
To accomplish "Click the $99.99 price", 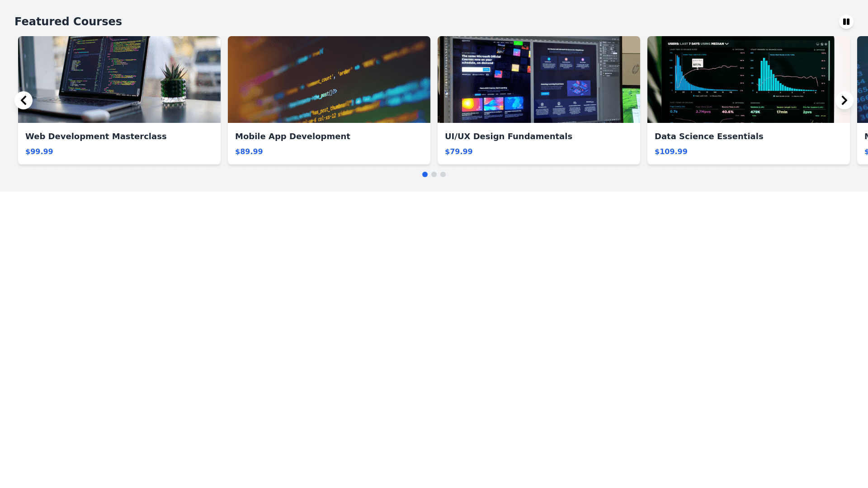I will tap(39, 152).
